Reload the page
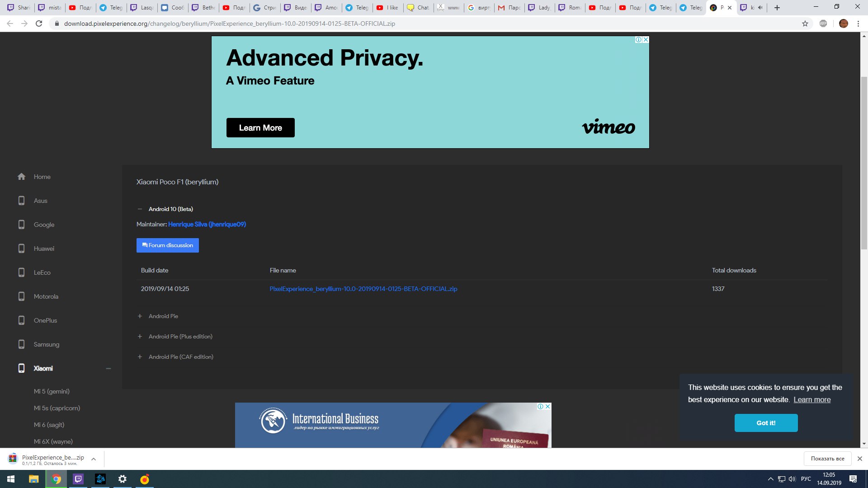This screenshot has width=868, height=488. (39, 23)
